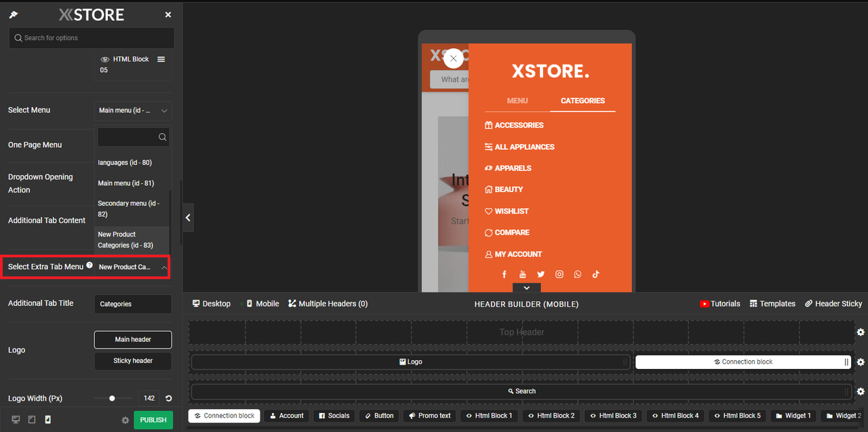Switch to Desktop header builder
The width and height of the screenshot is (868, 432).
click(x=212, y=304)
